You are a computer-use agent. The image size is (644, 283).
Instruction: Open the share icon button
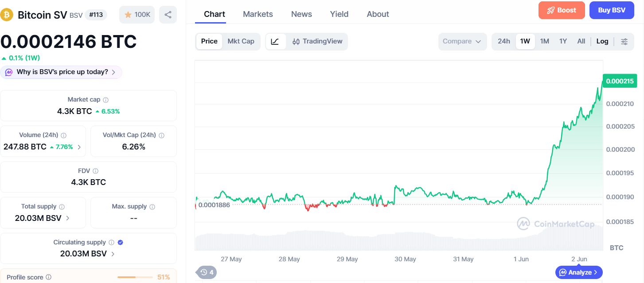(168, 15)
